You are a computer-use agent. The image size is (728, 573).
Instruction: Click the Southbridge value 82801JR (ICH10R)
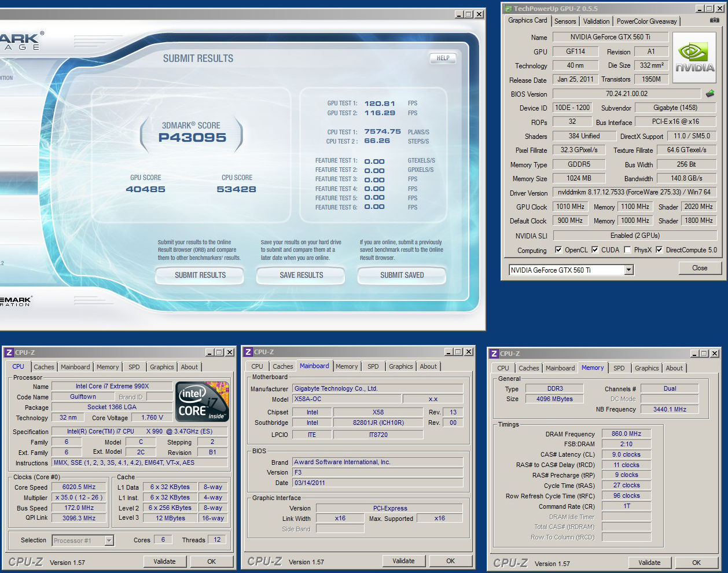pos(378,423)
